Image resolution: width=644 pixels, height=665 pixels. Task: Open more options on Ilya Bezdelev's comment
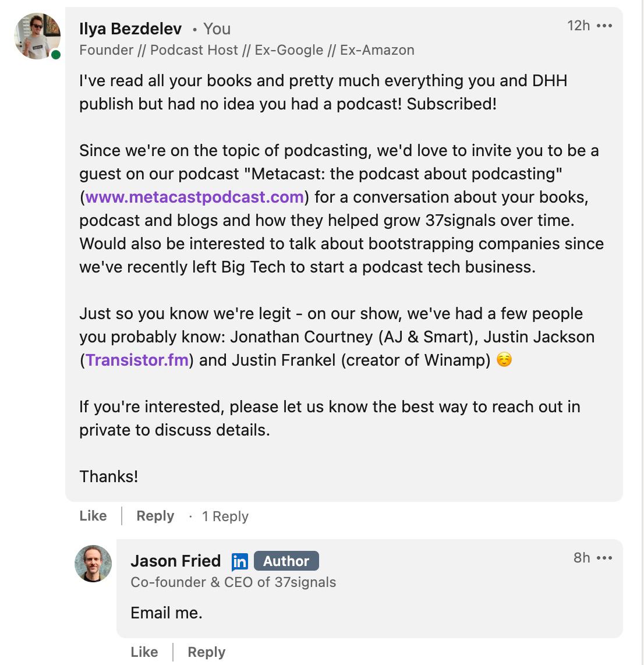[x=605, y=26]
